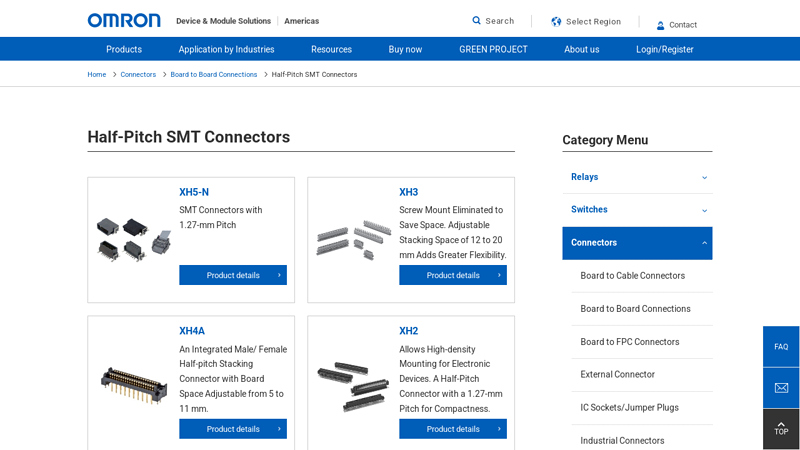Click Device & Module Solutions text
The image size is (800, 450).
223,21
